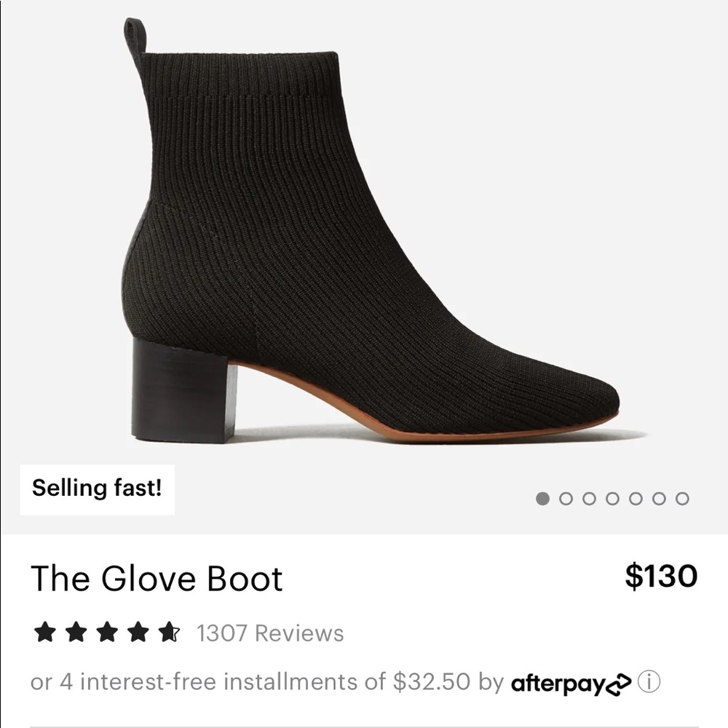Select the last carousel indicator dot

pyautogui.click(x=682, y=496)
